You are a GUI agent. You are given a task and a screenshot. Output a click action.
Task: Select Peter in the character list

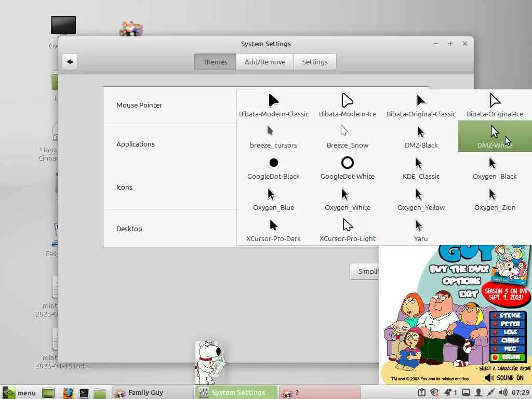click(x=508, y=324)
